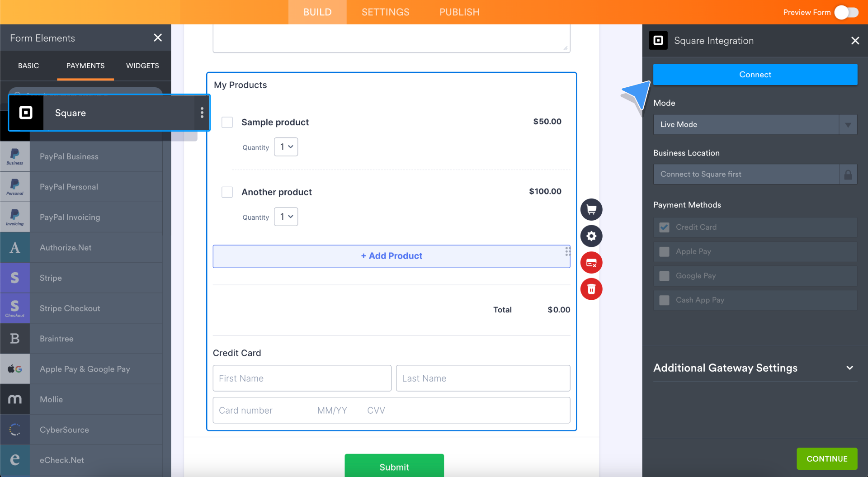Viewport: 868px width, 477px height.
Task: Click the Square logo icon in payments list
Action: (26, 113)
